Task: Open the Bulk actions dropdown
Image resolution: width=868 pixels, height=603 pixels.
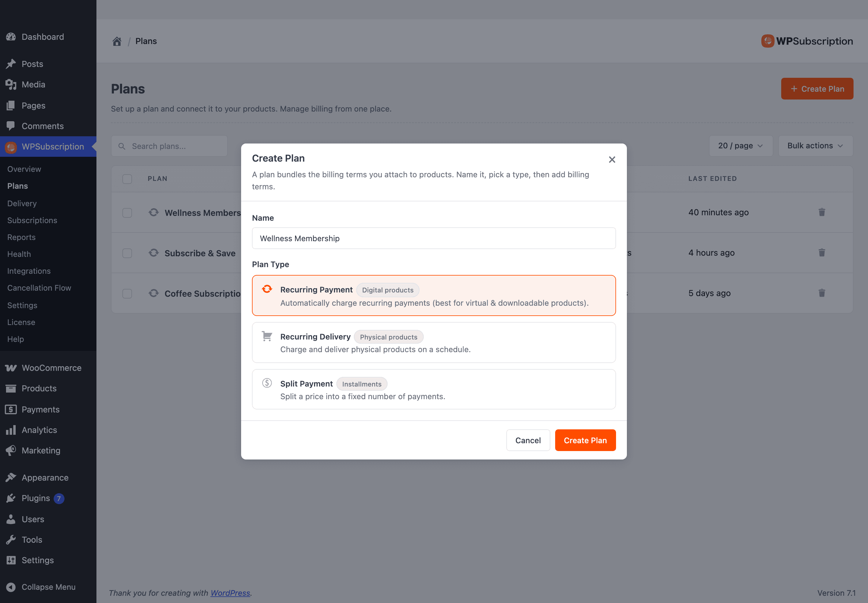Action: tap(816, 146)
